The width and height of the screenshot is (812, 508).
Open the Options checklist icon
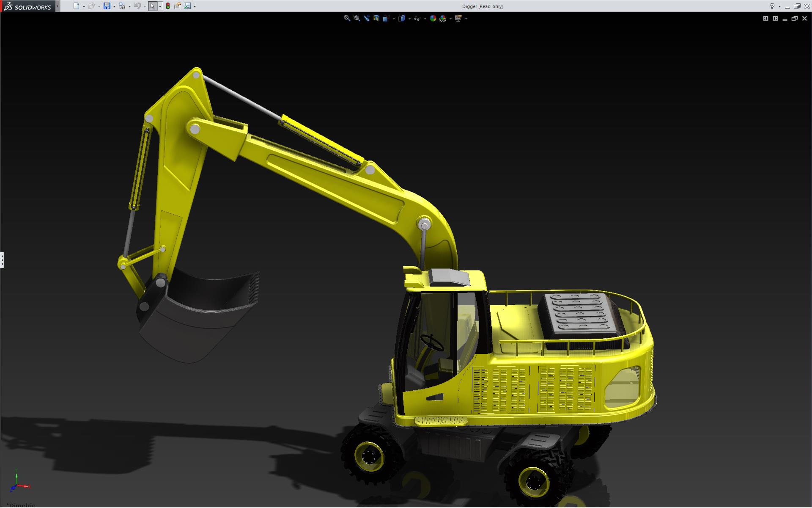point(187,6)
